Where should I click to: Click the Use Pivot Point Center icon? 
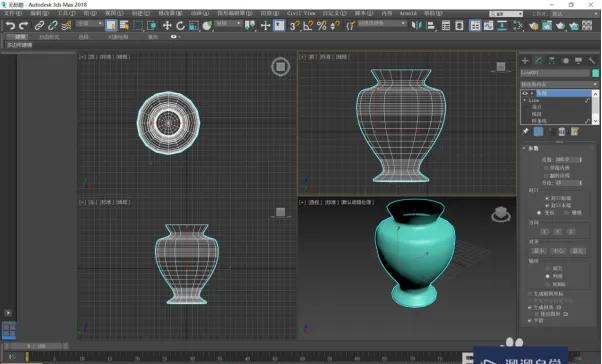pyautogui.click(x=250, y=26)
